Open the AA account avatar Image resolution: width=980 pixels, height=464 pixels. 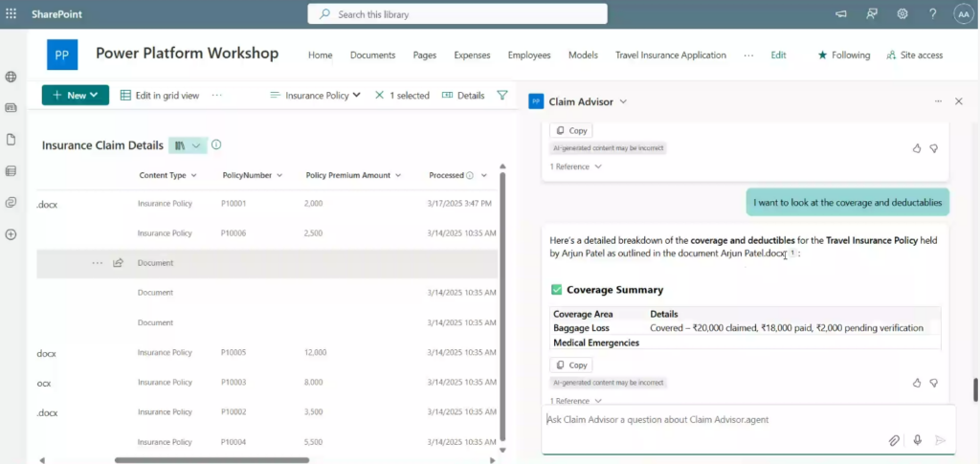964,13
